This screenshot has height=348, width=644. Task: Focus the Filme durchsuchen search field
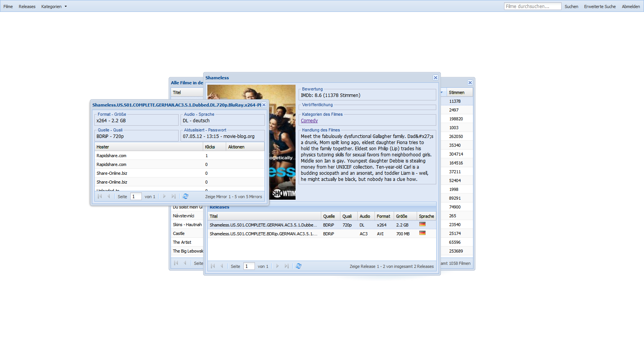coord(532,7)
